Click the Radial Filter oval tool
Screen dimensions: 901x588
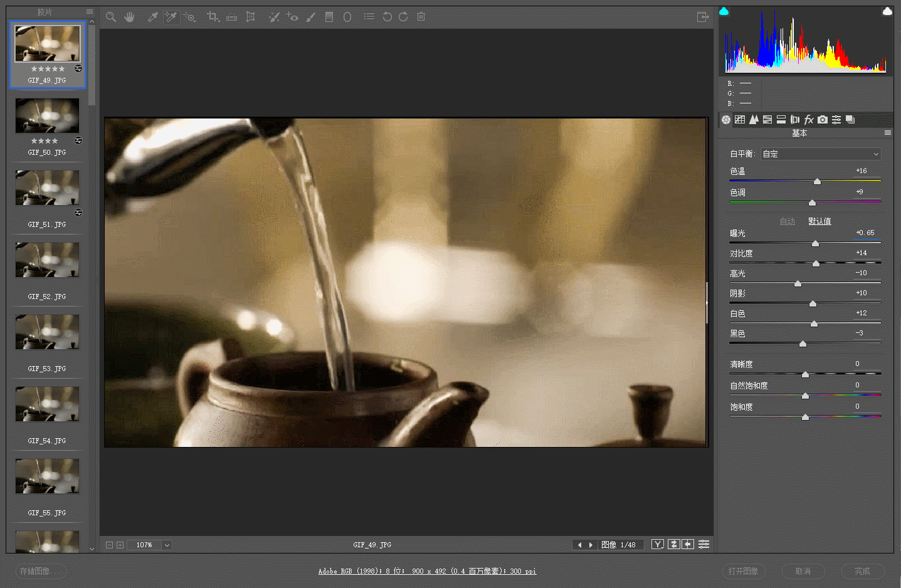(347, 17)
